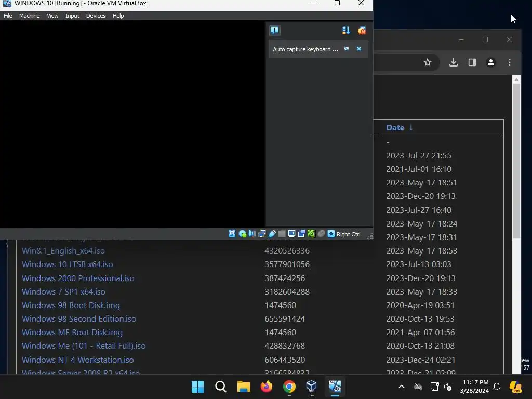Screen dimensions: 532x399
Task: Click the keyboard capture host key icon
Action: [x=331, y=234]
